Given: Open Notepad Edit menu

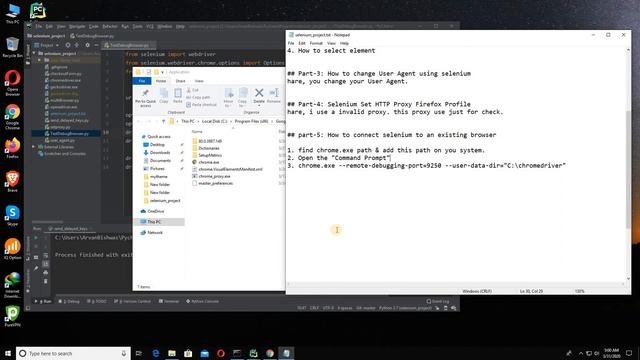Looking at the screenshot, I should click(x=302, y=43).
